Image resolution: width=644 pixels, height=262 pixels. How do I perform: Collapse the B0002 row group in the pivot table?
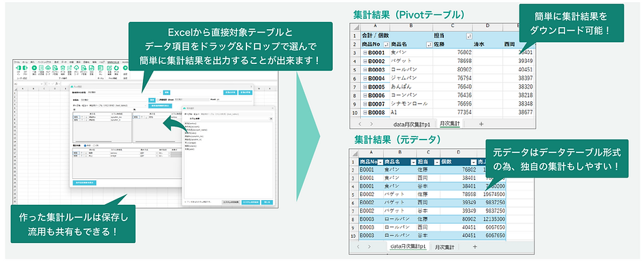coord(365,61)
